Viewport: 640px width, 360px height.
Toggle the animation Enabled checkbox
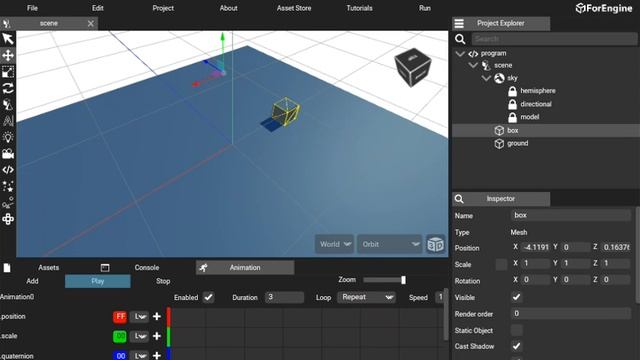pyautogui.click(x=208, y=297)
